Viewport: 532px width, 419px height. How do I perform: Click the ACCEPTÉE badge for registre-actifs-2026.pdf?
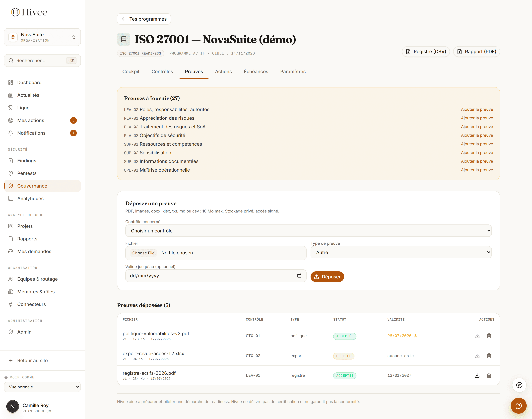click(345, 376)
